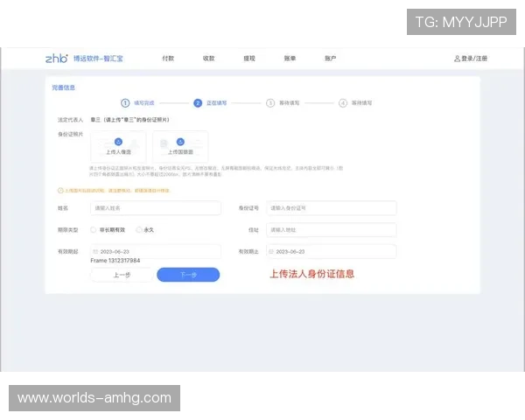Click step 2 circle in progress bar
This screenshot has width=525, height=420.
(198, 103)
